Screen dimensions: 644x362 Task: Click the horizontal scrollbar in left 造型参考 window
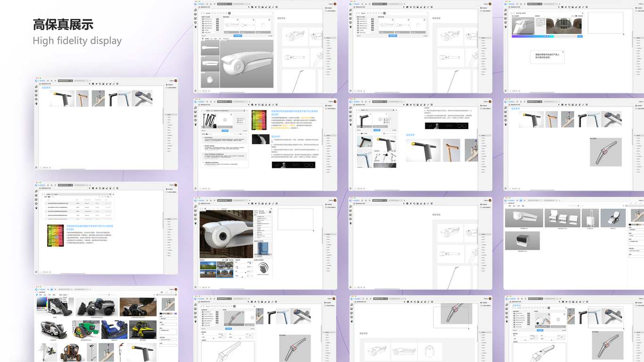[73, 169]
